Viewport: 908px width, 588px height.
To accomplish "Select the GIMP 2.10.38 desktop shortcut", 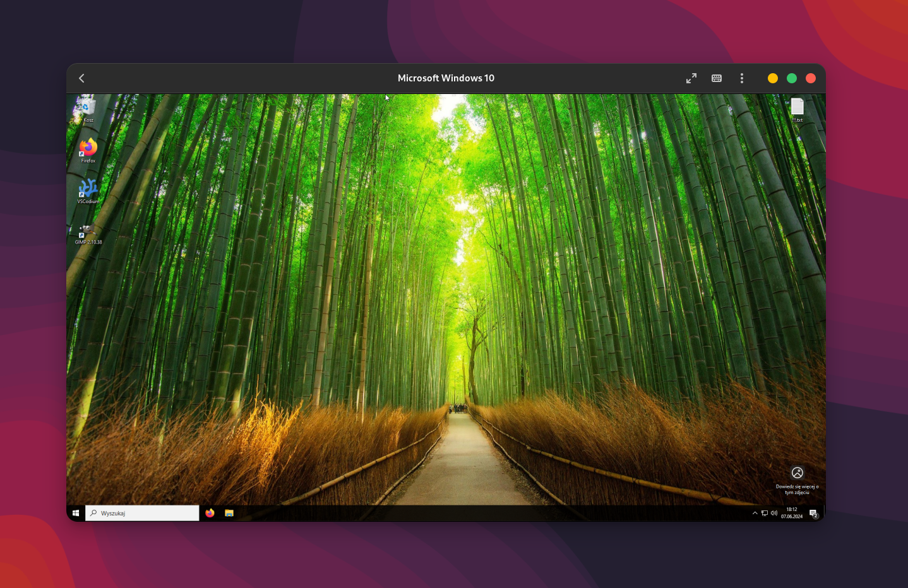I will pos(88,232).
